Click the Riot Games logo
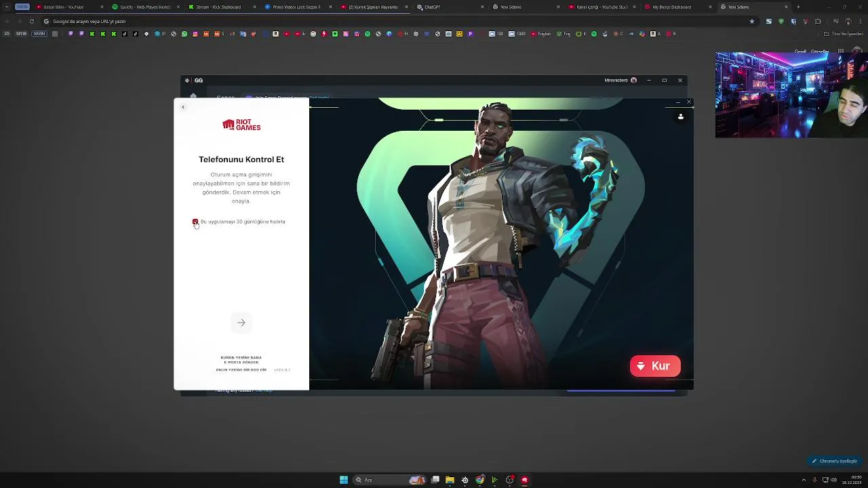The height and width of the screenshot is (488, 868). pos(241,125)
